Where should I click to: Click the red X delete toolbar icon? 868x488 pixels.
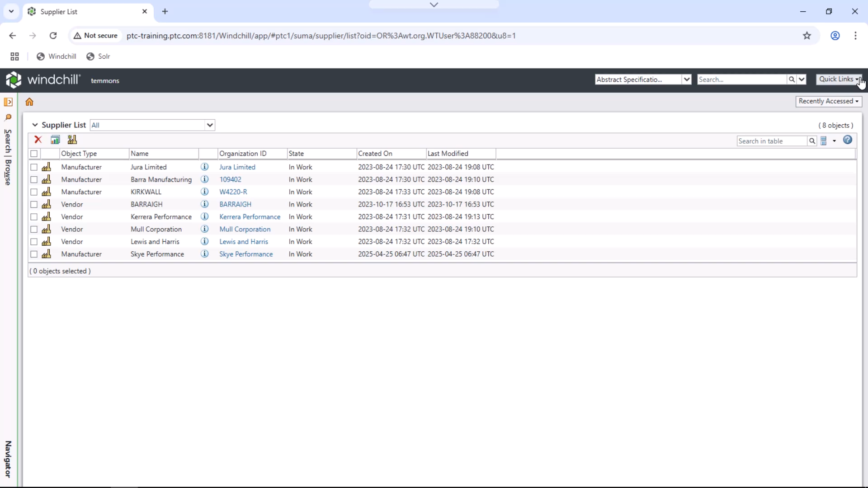(x=38, y=140)
